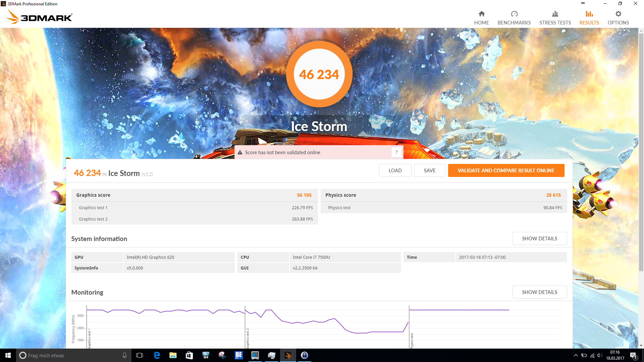Open Microsoft Edge from the taskbar
644x362 pixels.
(x=157, y=355)
